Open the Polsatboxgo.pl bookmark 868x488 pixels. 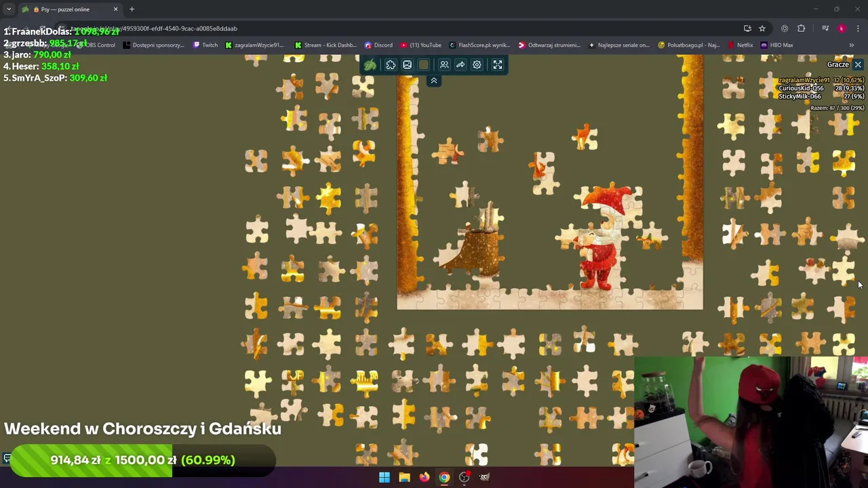click(689, 45)
